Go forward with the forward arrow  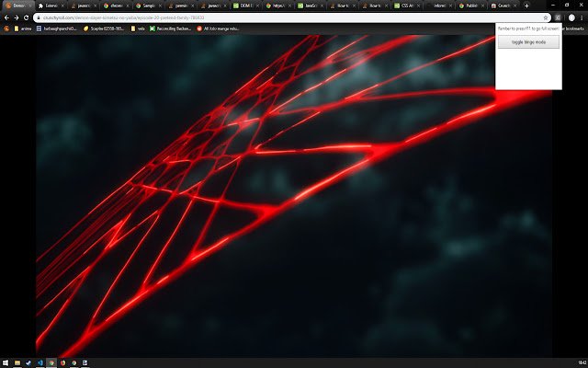(x=17, y=17)
